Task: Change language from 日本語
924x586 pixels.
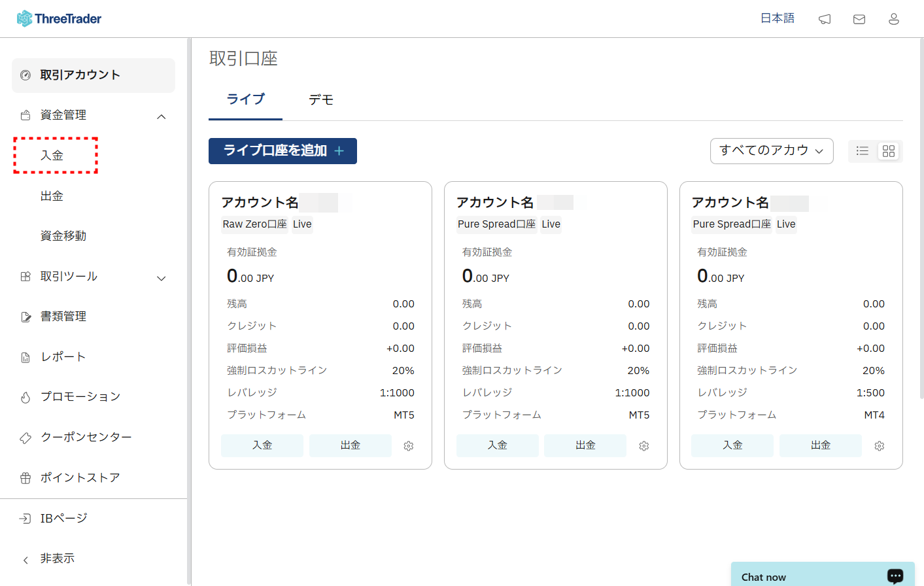Action: click(x=778, y=18)
